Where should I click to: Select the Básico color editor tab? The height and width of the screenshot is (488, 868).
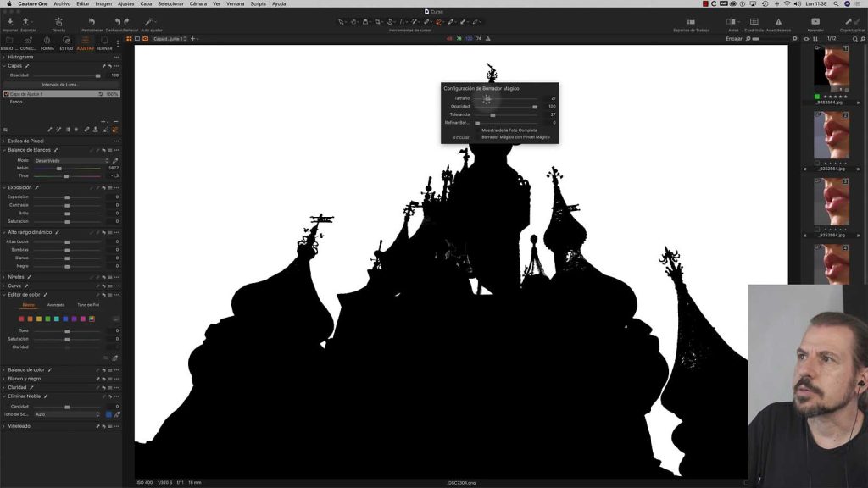click(x=28, y=305)
